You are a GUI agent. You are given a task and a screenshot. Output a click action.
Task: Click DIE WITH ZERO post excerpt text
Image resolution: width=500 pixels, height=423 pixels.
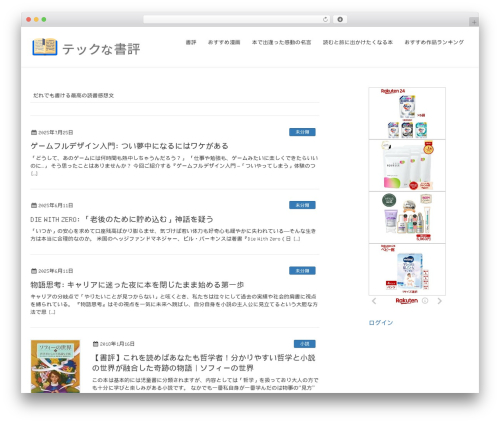coord(173,235)
